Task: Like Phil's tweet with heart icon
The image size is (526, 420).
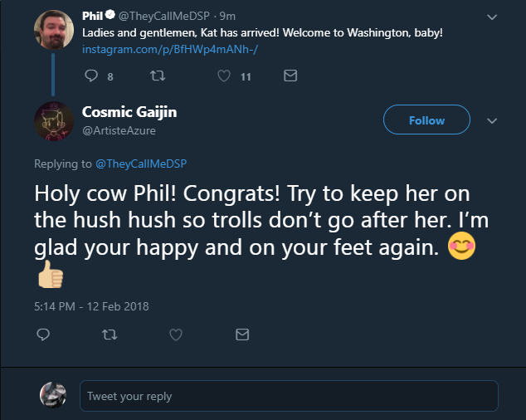Action: pos(224,76)
